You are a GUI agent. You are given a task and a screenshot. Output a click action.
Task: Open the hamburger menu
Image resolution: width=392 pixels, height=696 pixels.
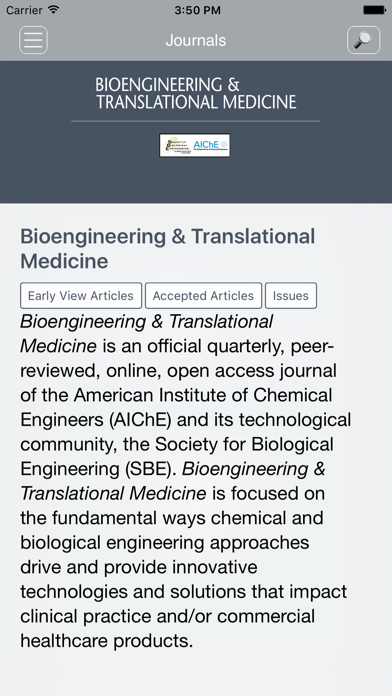[x=33, y=40]
